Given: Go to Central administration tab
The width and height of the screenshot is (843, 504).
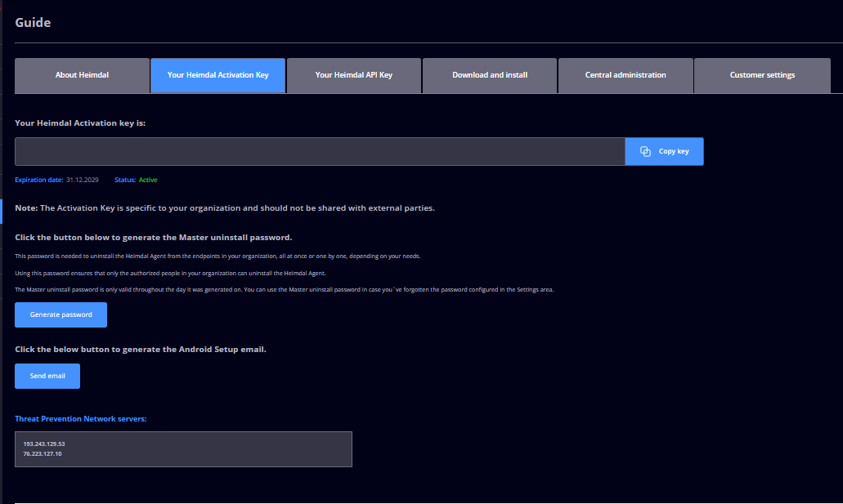Looking at the screenshot, I should (626, 75).
